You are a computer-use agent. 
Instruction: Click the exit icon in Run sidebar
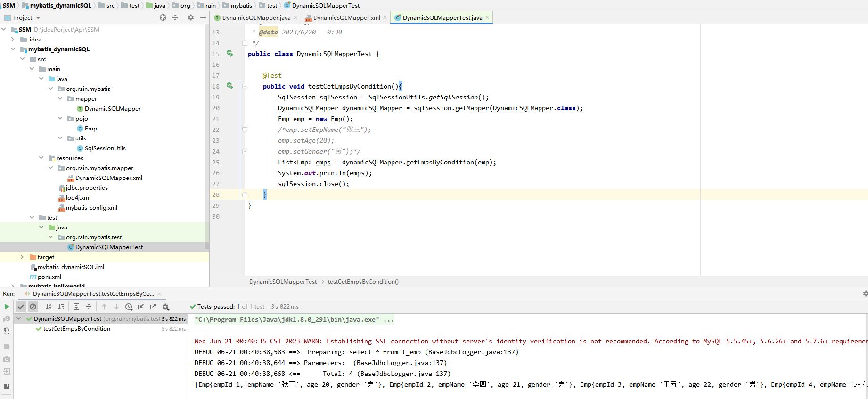tap(7, 371)
